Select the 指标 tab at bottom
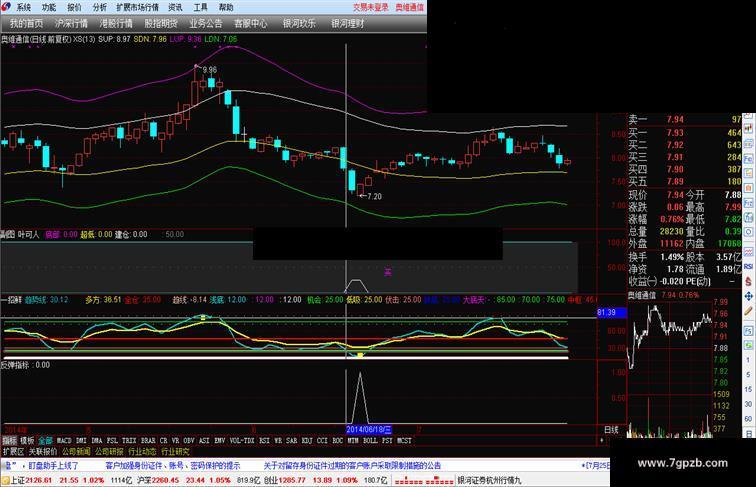Viewport: 756px width, 487px height. [10, 440]
